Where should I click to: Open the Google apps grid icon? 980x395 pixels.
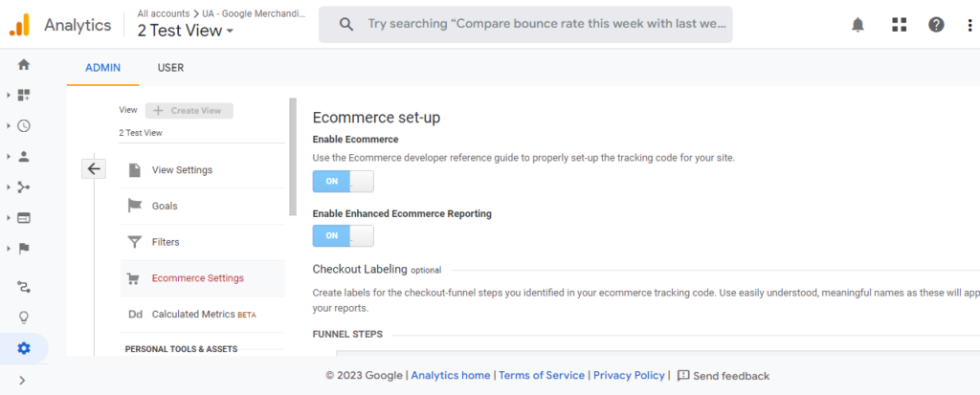pos(899,25)
